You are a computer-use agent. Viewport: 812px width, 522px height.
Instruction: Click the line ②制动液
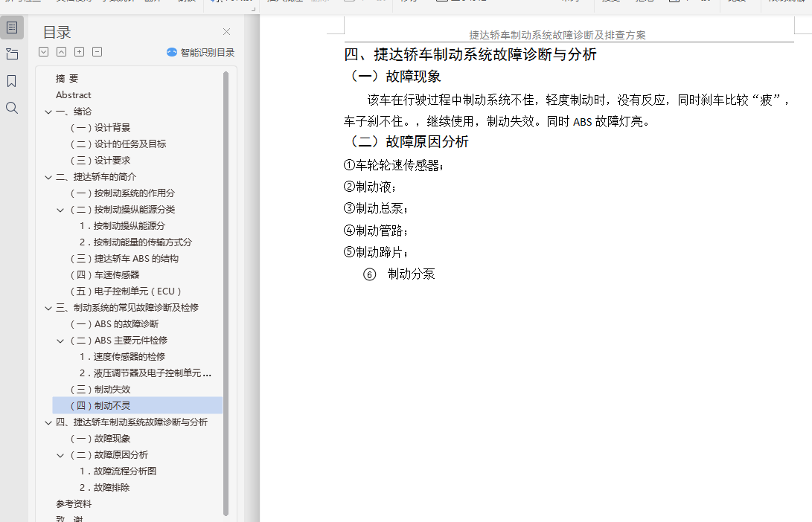click(370, 187)
